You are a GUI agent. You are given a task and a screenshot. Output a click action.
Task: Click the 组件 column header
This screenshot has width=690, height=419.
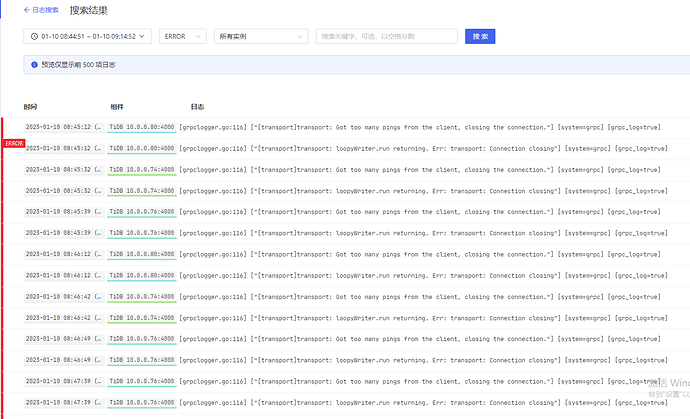117,107
